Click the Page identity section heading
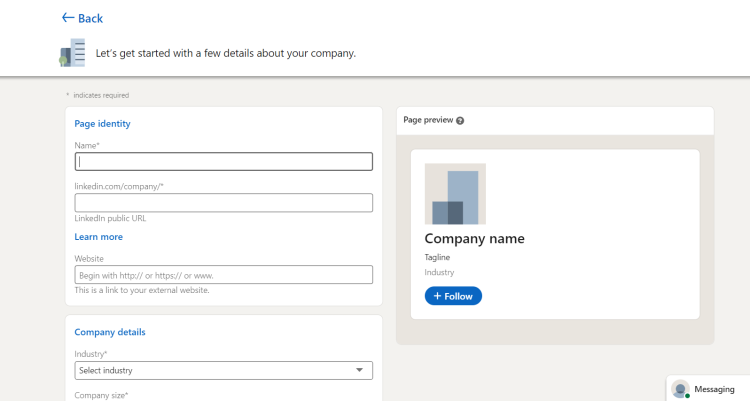The image size is (750, 401). (103, 124)
